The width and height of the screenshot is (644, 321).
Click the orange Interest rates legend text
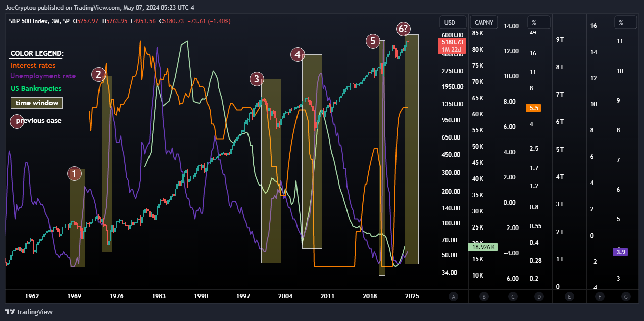(33, 65)
